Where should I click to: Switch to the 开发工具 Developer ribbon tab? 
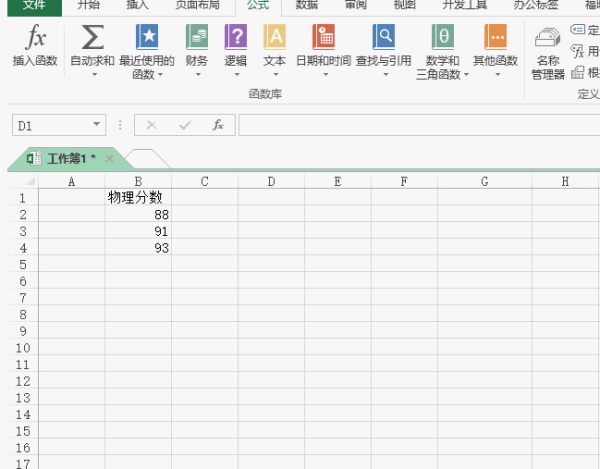465,5
